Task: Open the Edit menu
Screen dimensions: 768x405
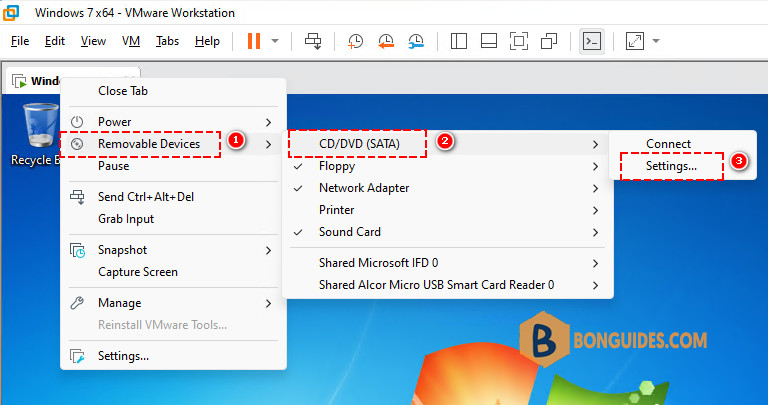Action: (x=55, y=41)
